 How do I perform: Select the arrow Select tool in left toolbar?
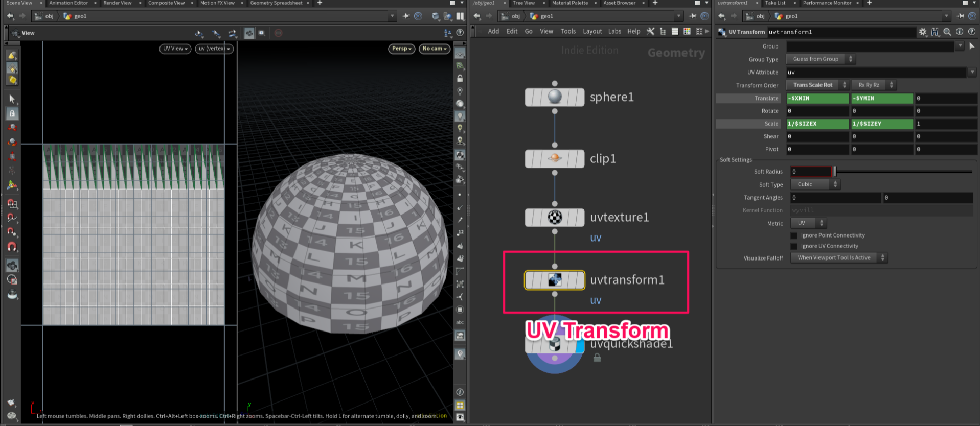[x=12, y=99]
